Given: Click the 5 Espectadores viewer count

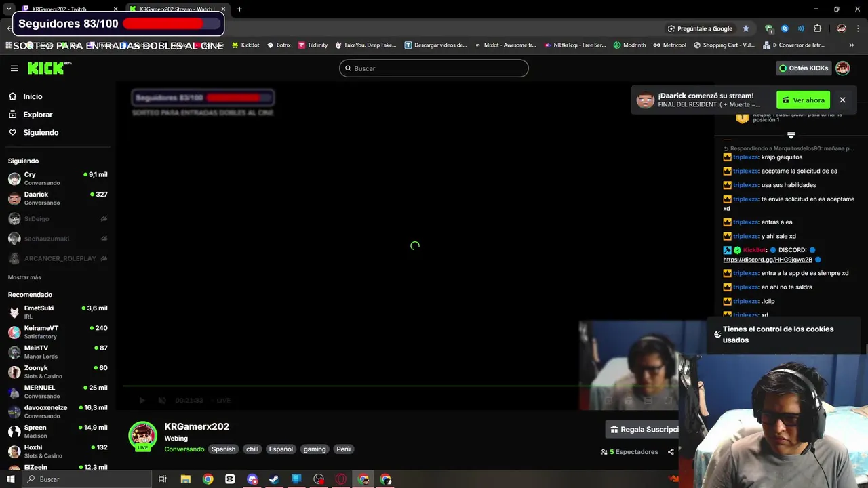Looking at the screenshot, I should pyautogui.click(x=629, y=452).
